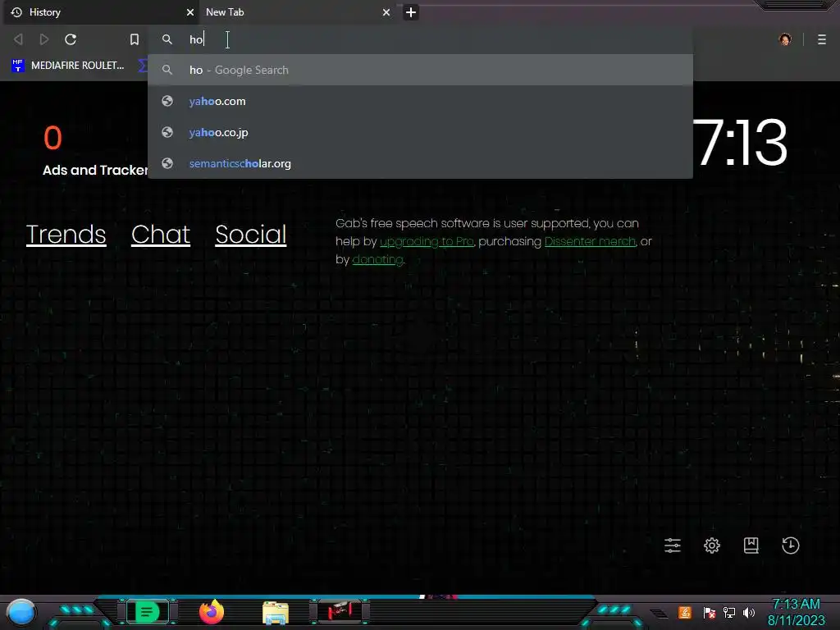Click the Action Center flag tray icon
Viewport: 840px width, 630px height.
[710, 613]
